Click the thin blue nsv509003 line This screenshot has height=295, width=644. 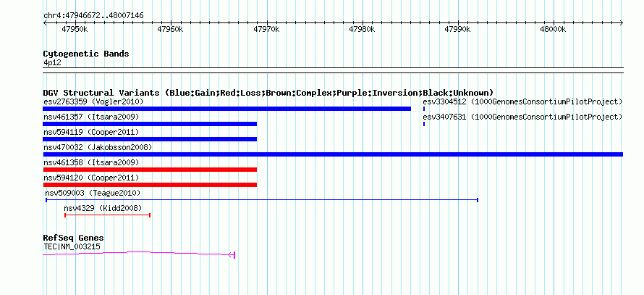coord(262,200)
